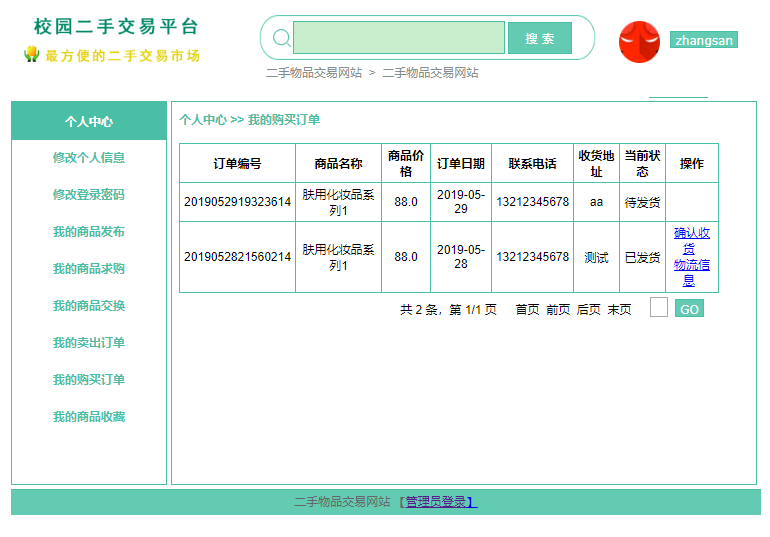Go to 首页 first page
This screenshot has height=537, width=770.
(527, 309)
